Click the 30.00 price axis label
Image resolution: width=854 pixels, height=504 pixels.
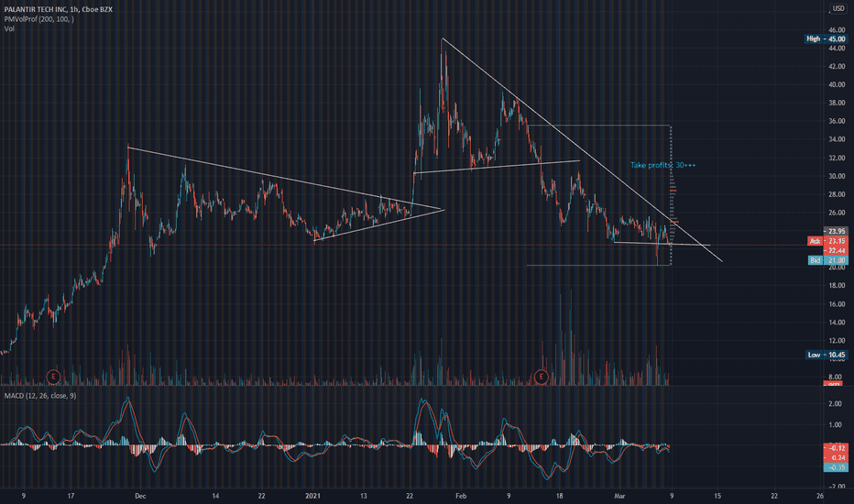pyautogui.click(x=837, y=176)
